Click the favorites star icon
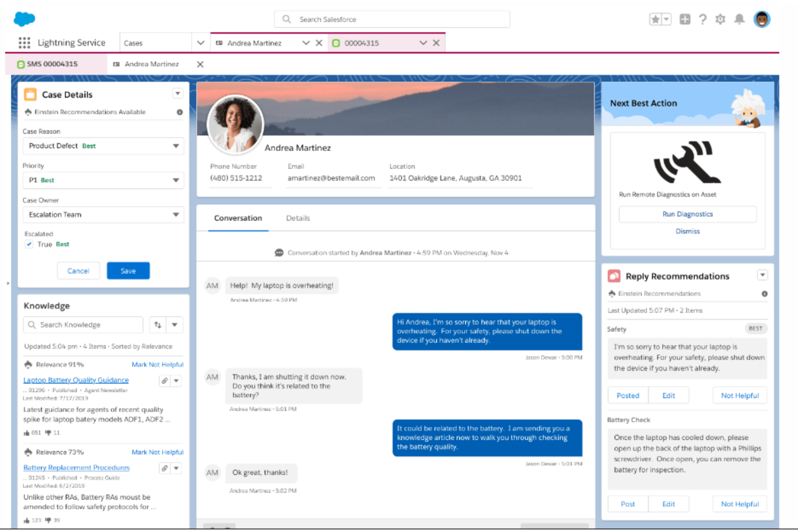 (656, 19)
